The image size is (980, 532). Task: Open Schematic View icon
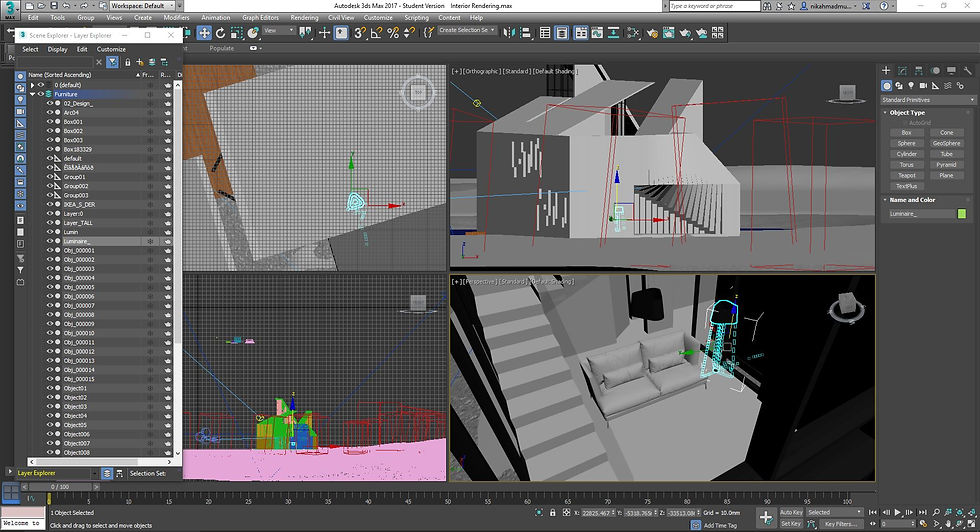614,33
